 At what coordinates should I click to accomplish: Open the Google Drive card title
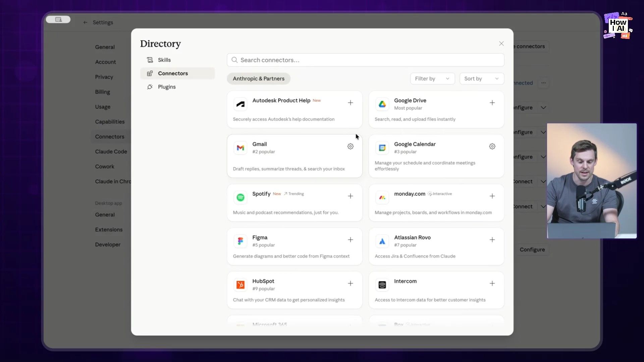point(410,101)
